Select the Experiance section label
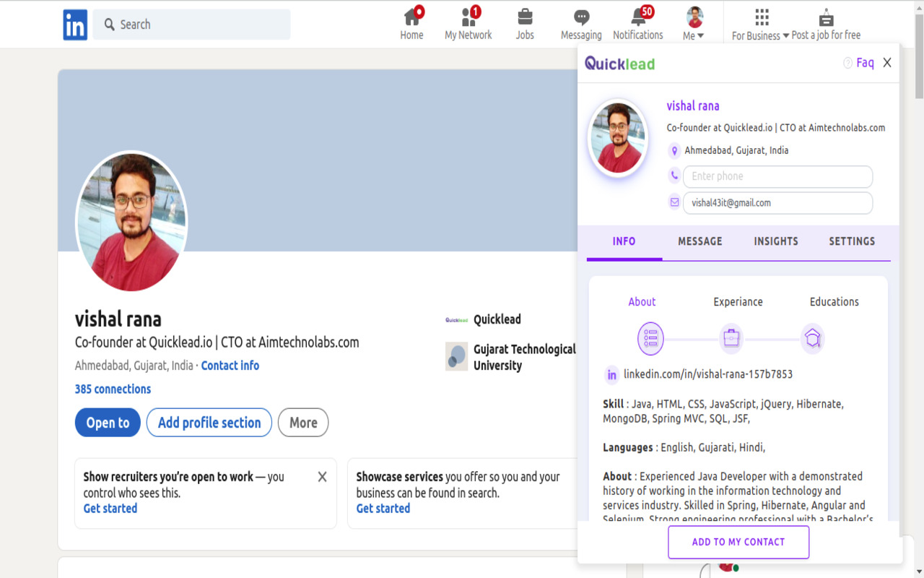This screenshot has width=924, height=578. [x=738, y=302]
